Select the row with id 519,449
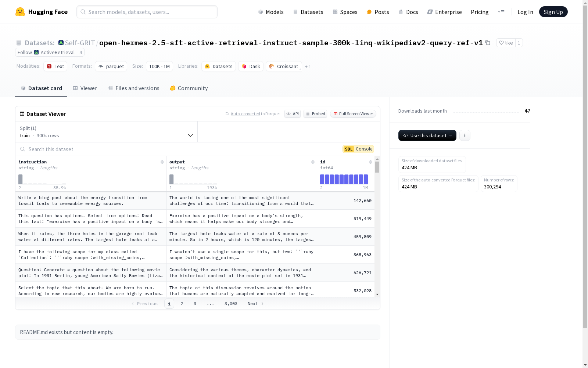 tap(195, 219)
